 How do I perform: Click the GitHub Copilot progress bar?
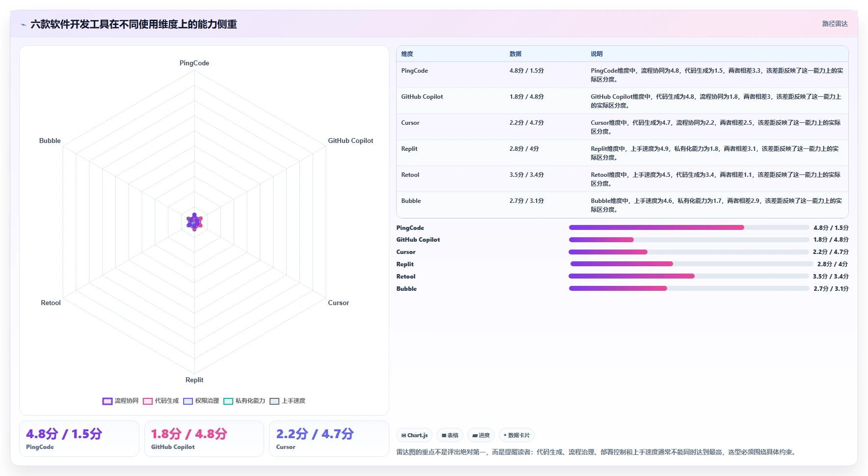[689, 240]
